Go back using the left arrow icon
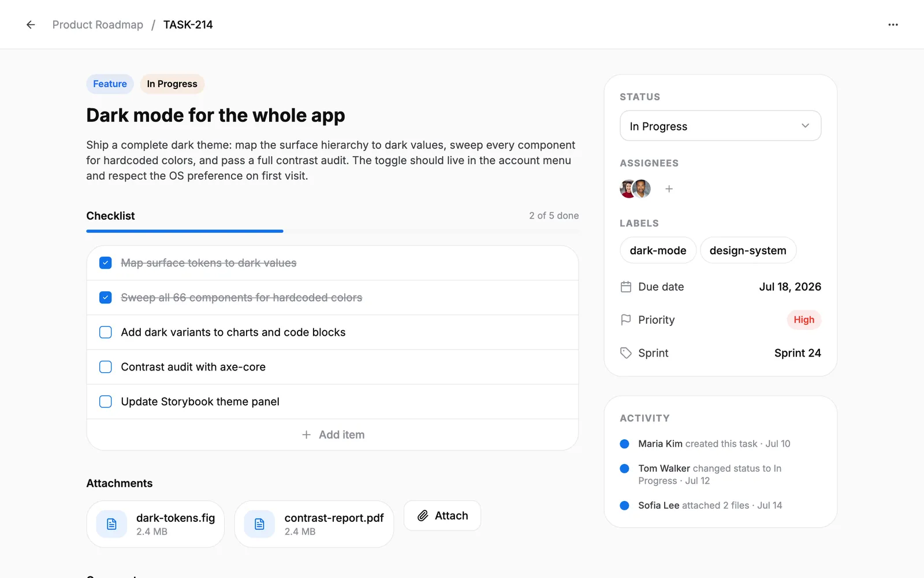Image resolution: width=924 pixels, height=578 pixels. (31, 25)
